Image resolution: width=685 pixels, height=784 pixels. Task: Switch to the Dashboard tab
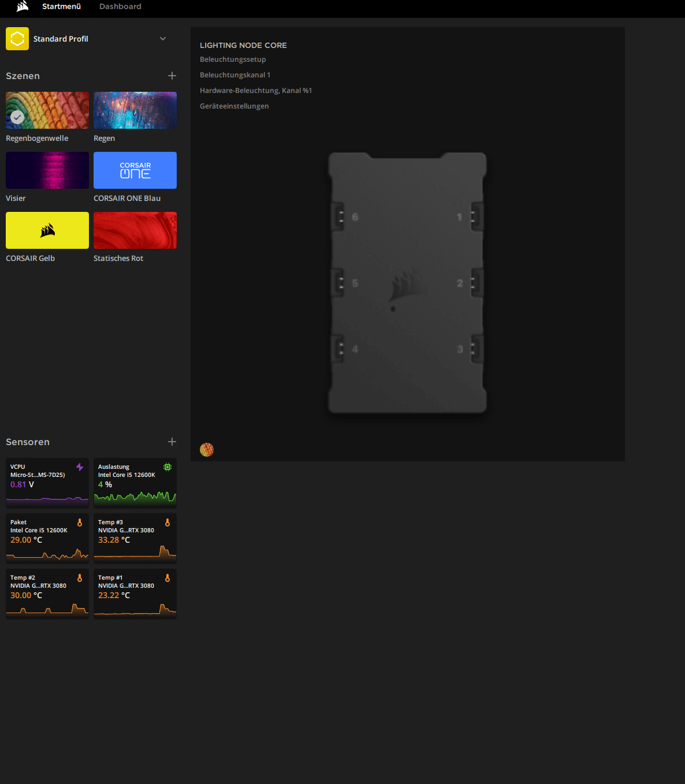coord(120,6)
